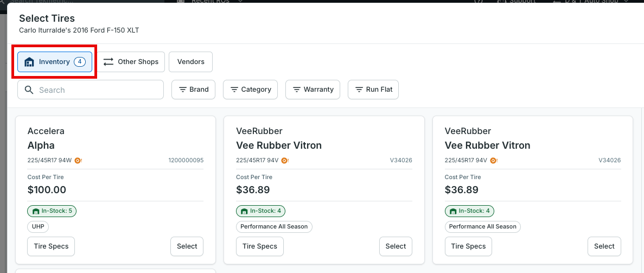Click orange tire icon on right Vitron card
The height and width of the screenshot is (273, 644).
[494, 160]
